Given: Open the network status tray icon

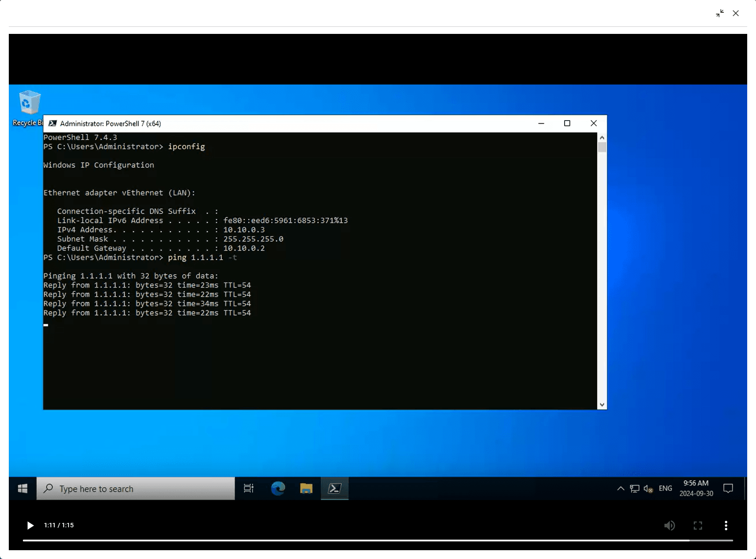Looking at the screenshot, I should [635, 489].
